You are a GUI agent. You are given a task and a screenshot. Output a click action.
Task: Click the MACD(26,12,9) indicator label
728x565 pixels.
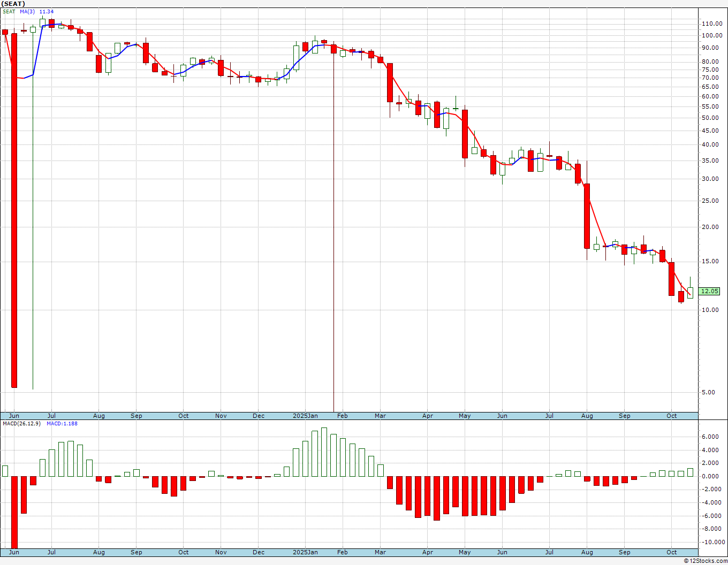point(21,424)
